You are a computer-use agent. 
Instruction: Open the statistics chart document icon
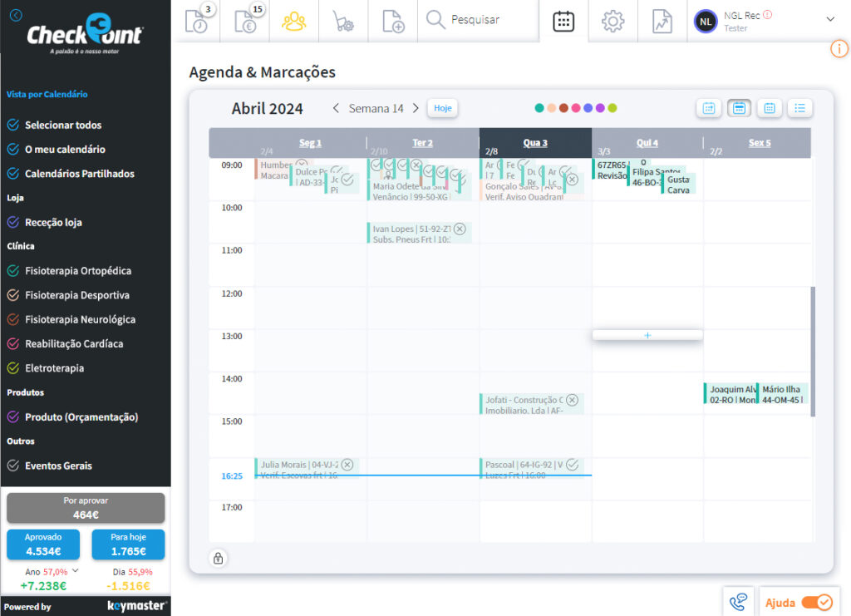[662, 21]
